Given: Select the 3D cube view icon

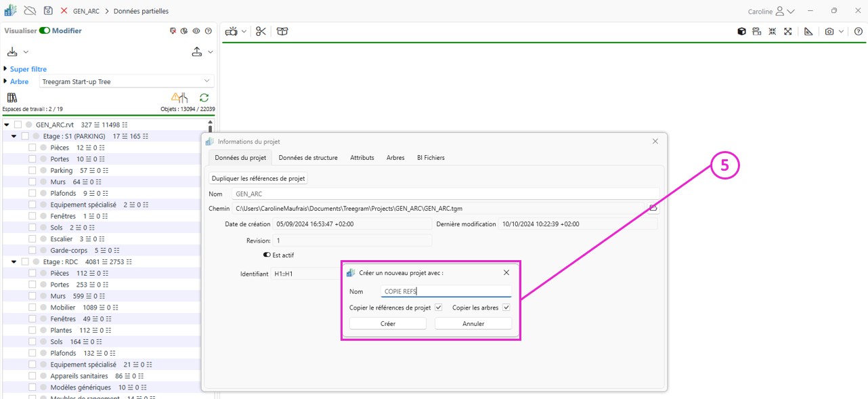Looking at the screenshot, I should 741,31.
